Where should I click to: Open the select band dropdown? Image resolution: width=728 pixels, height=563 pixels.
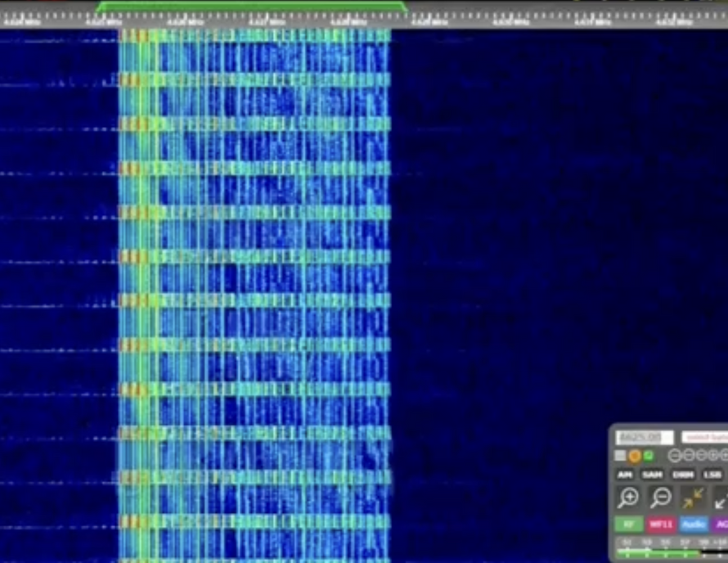point(703,438)
